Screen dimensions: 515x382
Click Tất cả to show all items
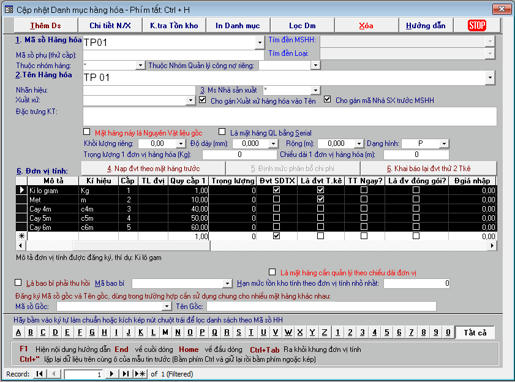475,332
